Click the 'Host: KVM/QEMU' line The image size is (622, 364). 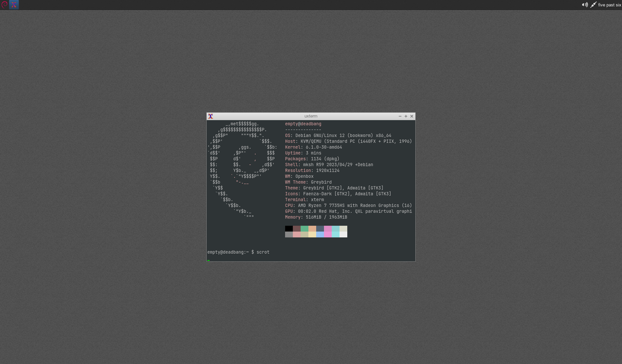coord(348,141)
